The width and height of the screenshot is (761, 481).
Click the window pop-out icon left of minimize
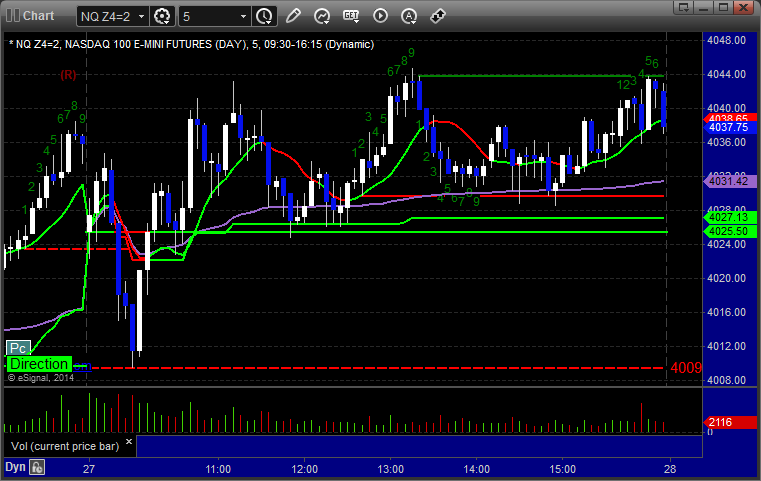pyautogui.click(x=684, y=7)
